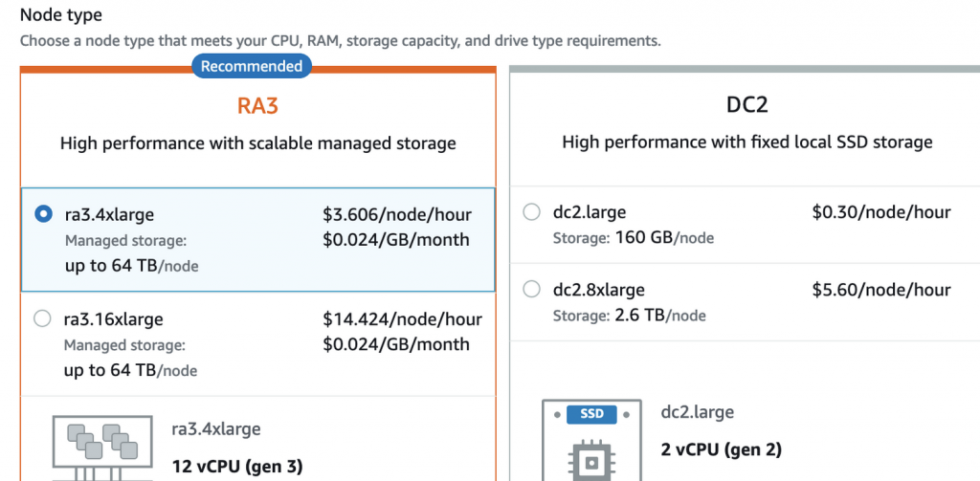Click DC2 fixed local SSD storage description
Image resolution: width=980 pixels, height=481 pixels.
(746, 142)
